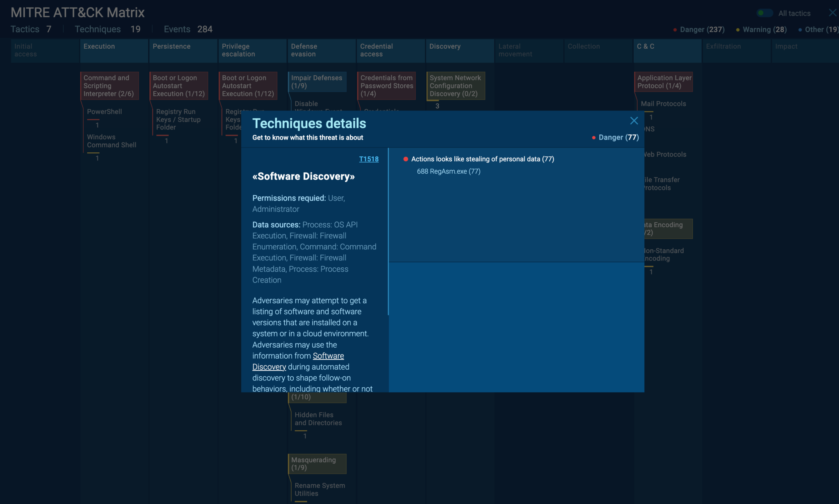Image resolution: width=839 pixels, height=504 pixels.
Task: Expand 'Command and Scripting Interpreter (2/6)' technique
Action: [x=109, y=86]
